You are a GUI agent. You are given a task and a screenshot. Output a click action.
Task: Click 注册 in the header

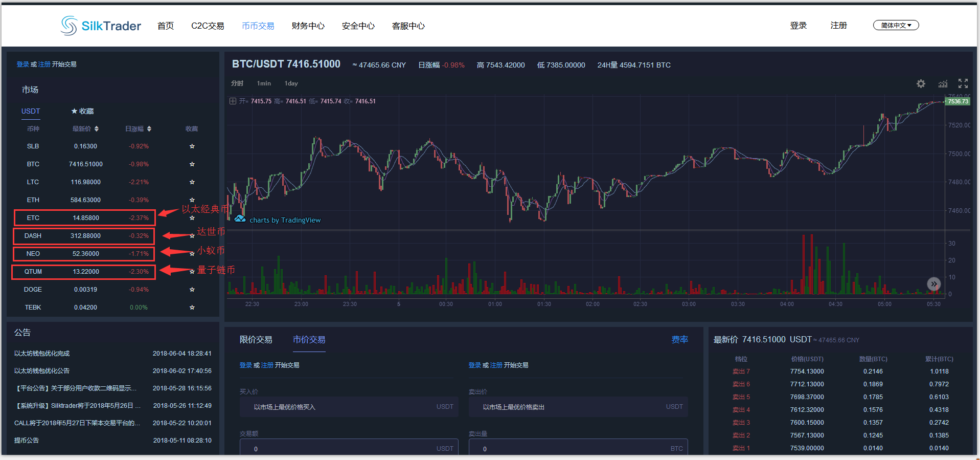point(839,26)
